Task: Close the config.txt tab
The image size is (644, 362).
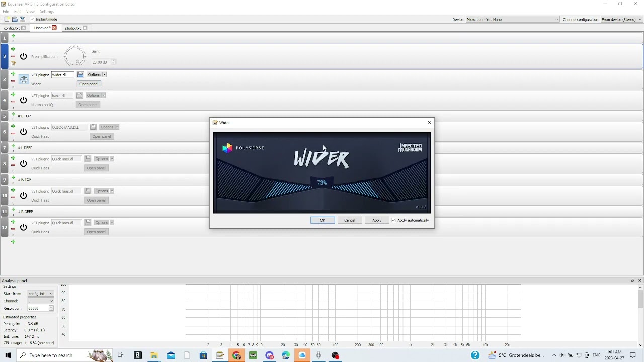Action: click(23, 28)
